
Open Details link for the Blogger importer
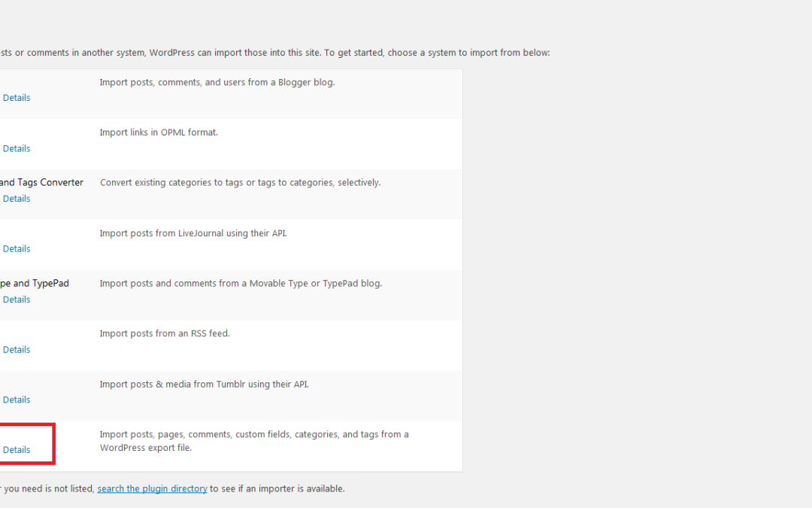[17, 98]
